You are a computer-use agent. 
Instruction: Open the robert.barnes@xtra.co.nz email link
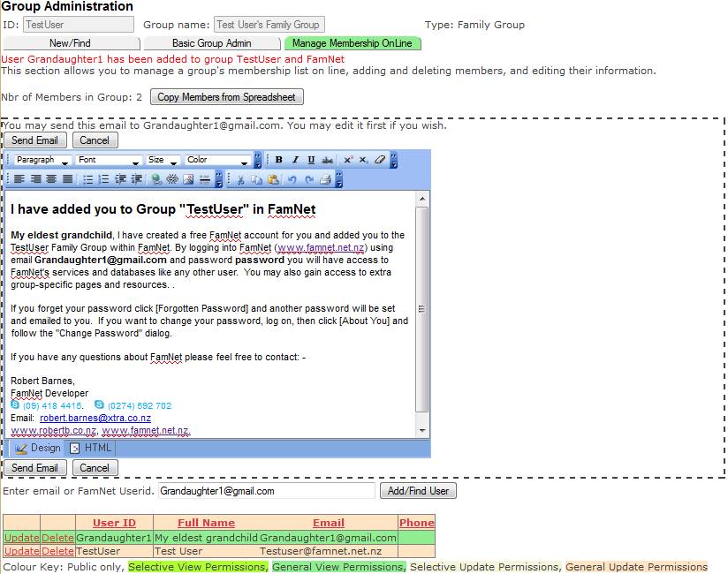95,418
